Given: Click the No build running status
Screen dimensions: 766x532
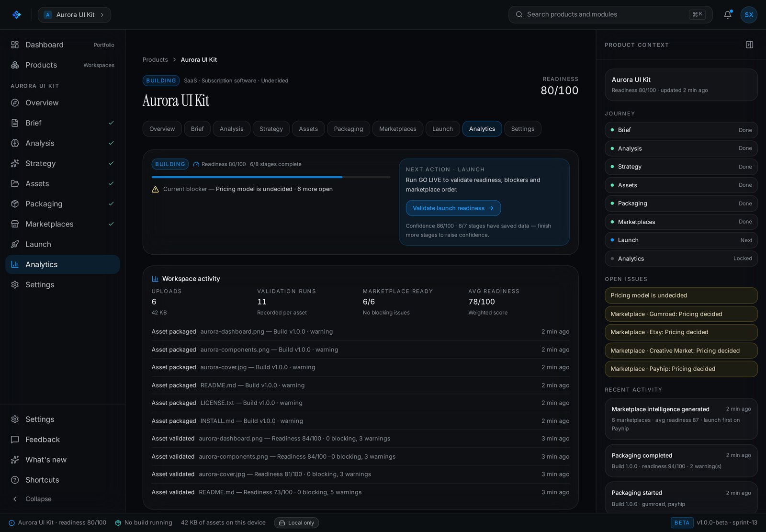Looking at the screenshot, I should (144, 522).
